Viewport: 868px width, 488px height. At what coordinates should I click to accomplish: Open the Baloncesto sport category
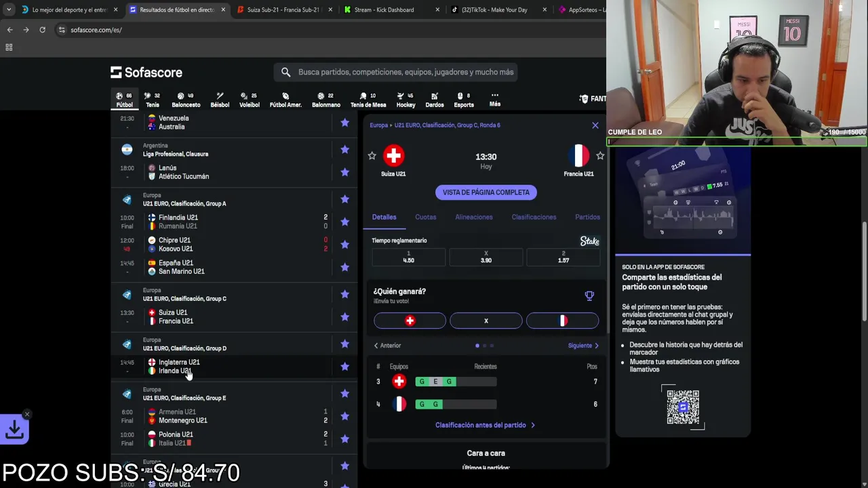coord(186,100)
